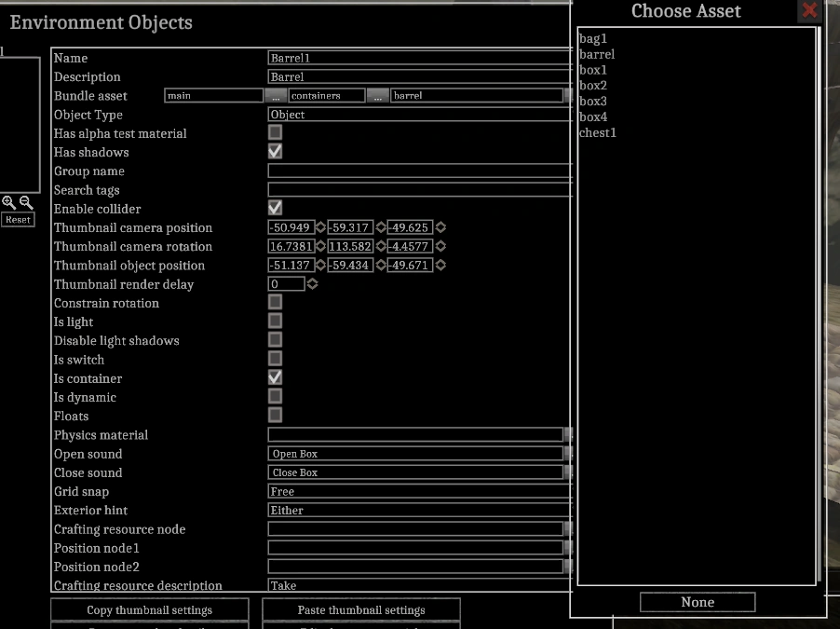Viewport: 840px width, 629px height.
Task: Click the containers bundle field
Action: [x=327, y=95]
